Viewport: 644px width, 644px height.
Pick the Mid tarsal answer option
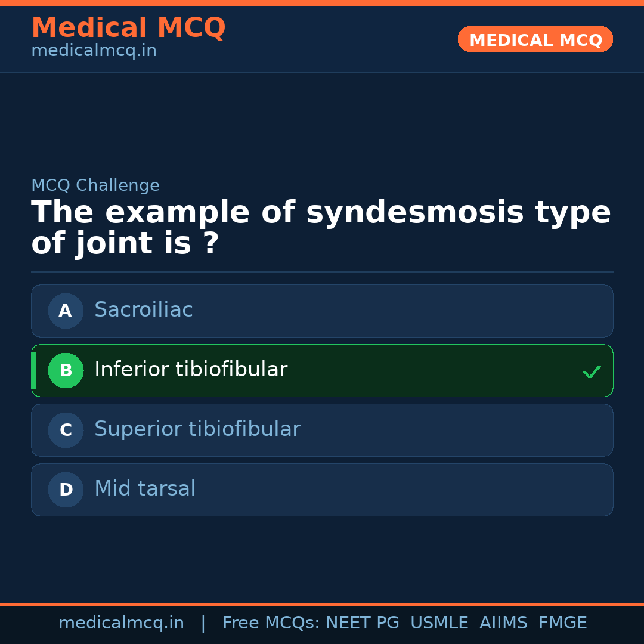tap(322, 490)
